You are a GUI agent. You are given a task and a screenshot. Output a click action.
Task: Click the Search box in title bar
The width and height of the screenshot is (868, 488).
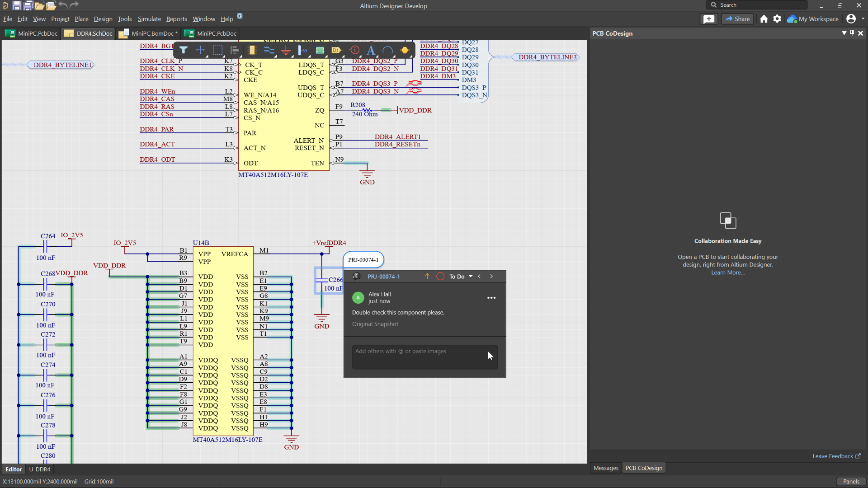756,5
